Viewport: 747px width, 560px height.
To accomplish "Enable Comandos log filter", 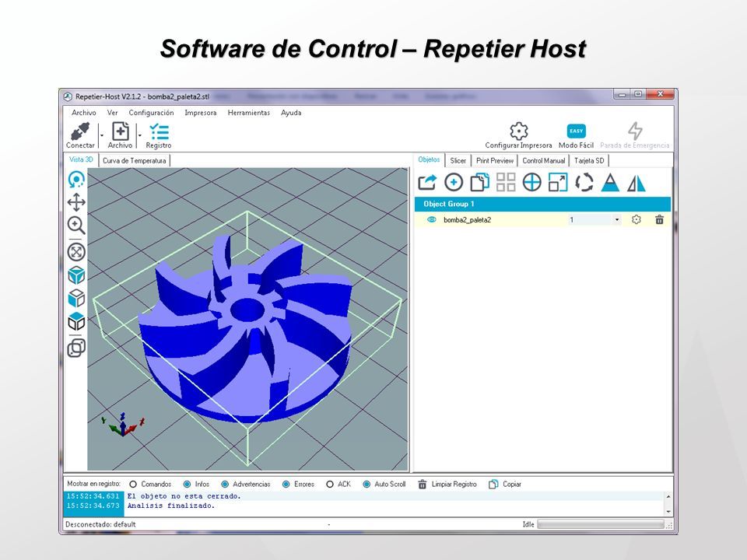I will (x=133, y=485).
